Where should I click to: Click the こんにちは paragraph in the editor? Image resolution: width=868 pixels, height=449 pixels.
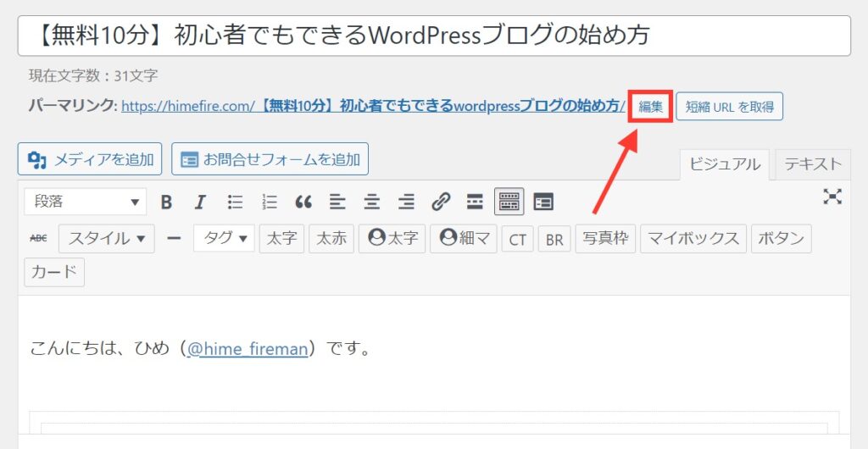click(x=200, y=349)
